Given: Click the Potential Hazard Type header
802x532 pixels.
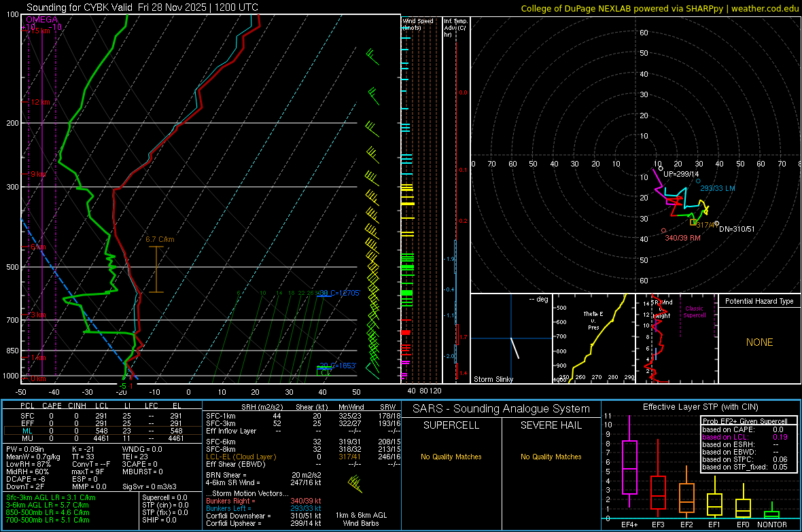Looking at the screenshot, I should pyautogui.click(x=759, y=301).
